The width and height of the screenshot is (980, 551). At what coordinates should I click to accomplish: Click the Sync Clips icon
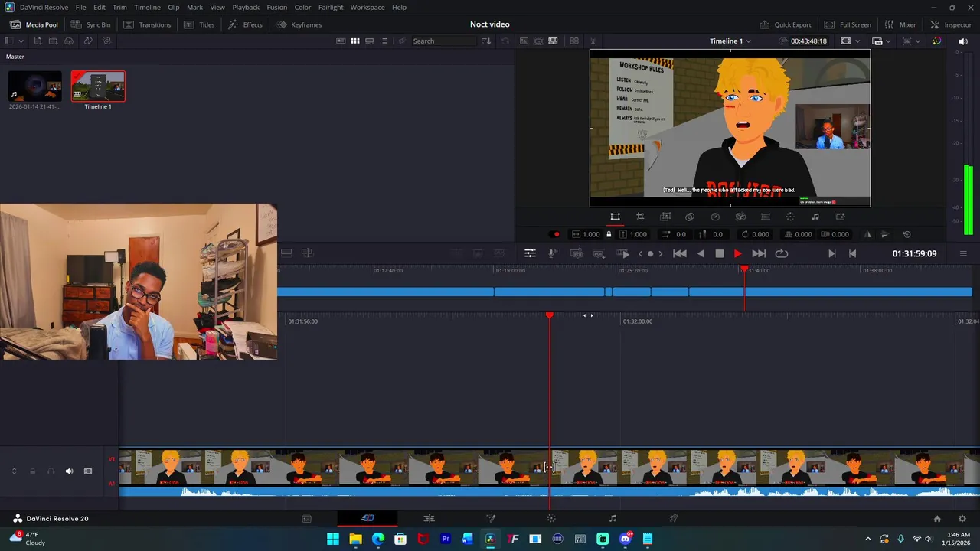88,41
